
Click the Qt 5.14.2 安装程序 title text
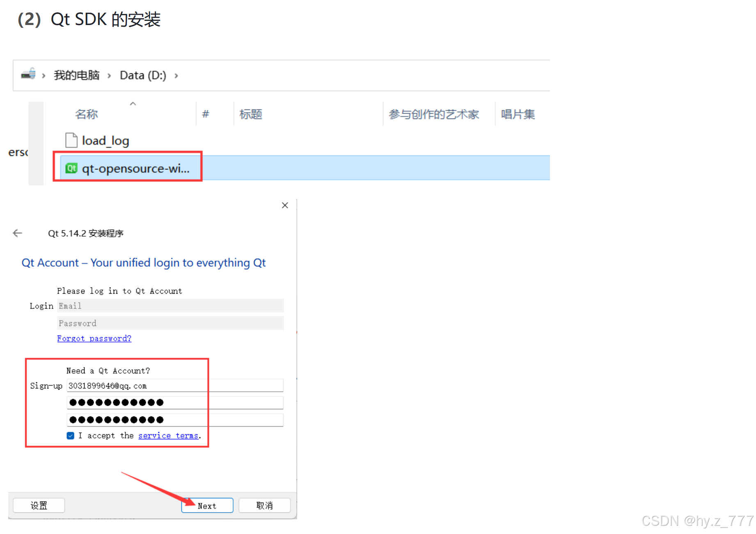pos(86,233)
